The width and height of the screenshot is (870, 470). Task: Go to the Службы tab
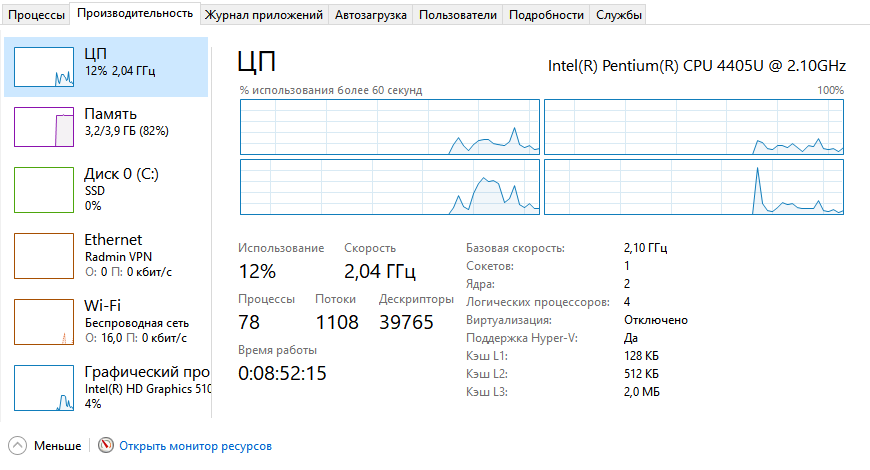tap(619, 15)
